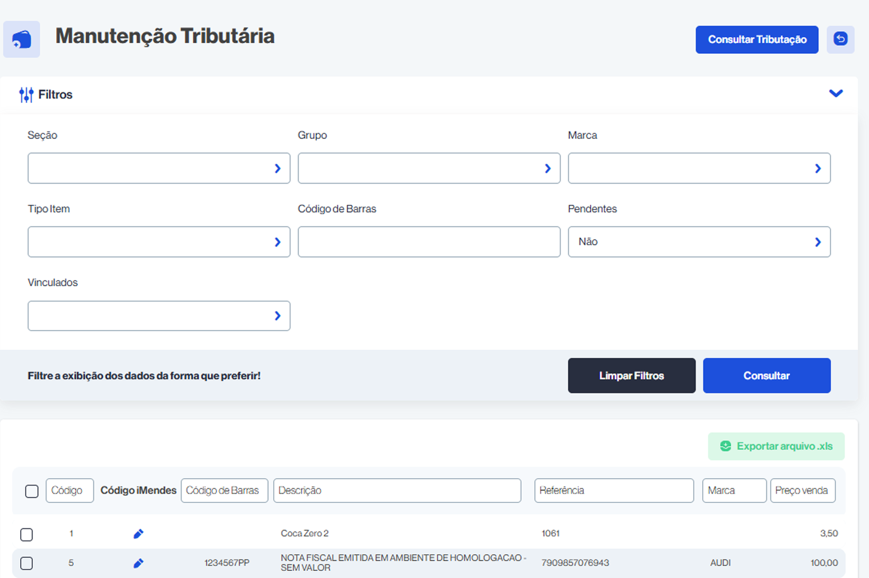Click the Consultar Tributação button
Image resolution: width=869 pixels, height=578 pixels.
(x=757, y=40)
